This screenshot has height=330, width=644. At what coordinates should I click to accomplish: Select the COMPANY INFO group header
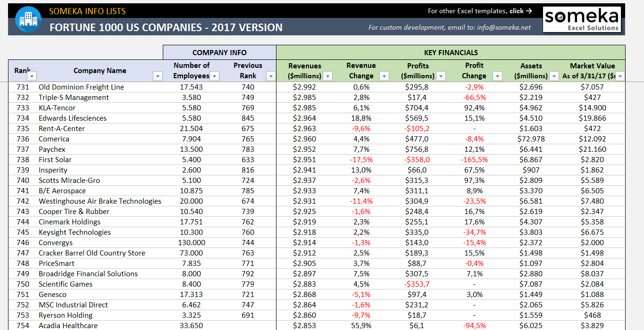tap(219, 52)
